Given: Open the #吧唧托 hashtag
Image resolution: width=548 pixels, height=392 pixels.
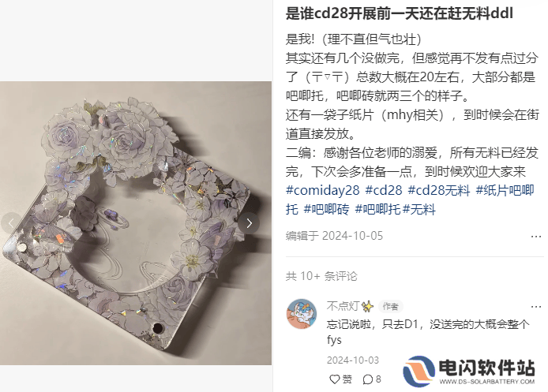Looking at the screenshot, I should tap(377, 210).
